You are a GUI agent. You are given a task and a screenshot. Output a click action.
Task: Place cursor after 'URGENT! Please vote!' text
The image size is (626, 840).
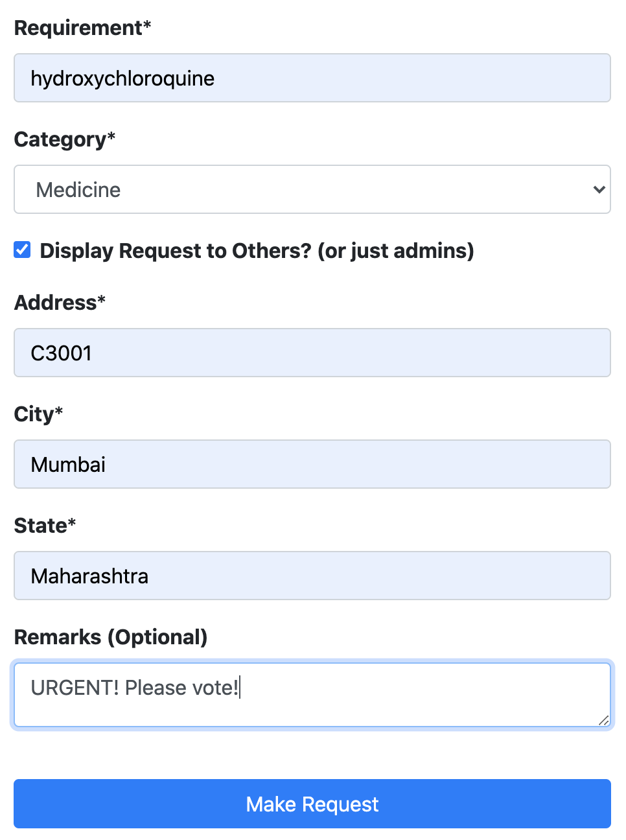(240, 688)
